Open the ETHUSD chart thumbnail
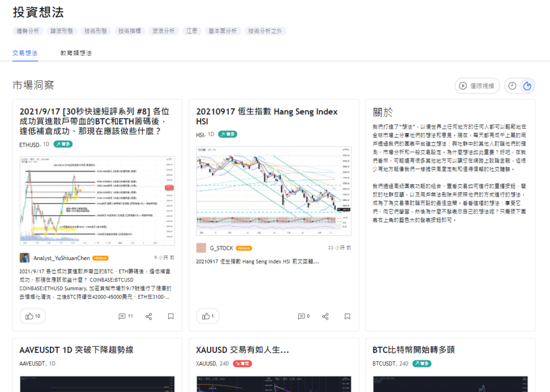 tap(97, 200)
